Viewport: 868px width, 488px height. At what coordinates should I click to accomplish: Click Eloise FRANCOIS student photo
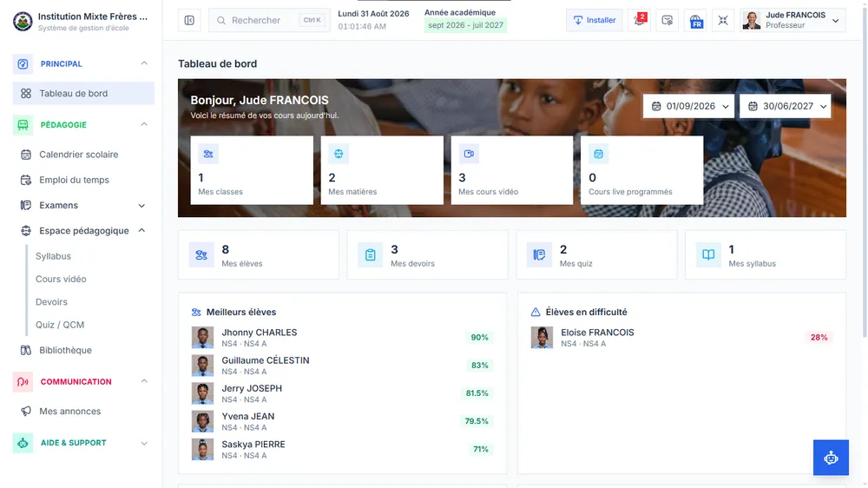coord(542,337)
